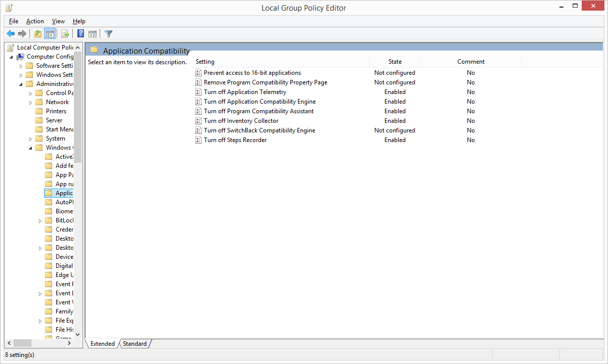Select the Computer Configuration computer icon
This screenshot has width=608, height=364.
(20, 57)
